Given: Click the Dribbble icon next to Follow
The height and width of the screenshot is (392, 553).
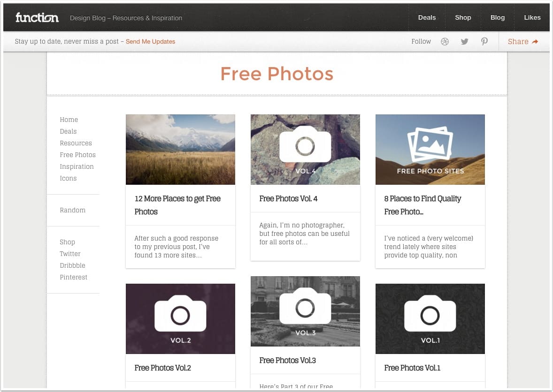Looking at the screenshot, I should [445, 42].
